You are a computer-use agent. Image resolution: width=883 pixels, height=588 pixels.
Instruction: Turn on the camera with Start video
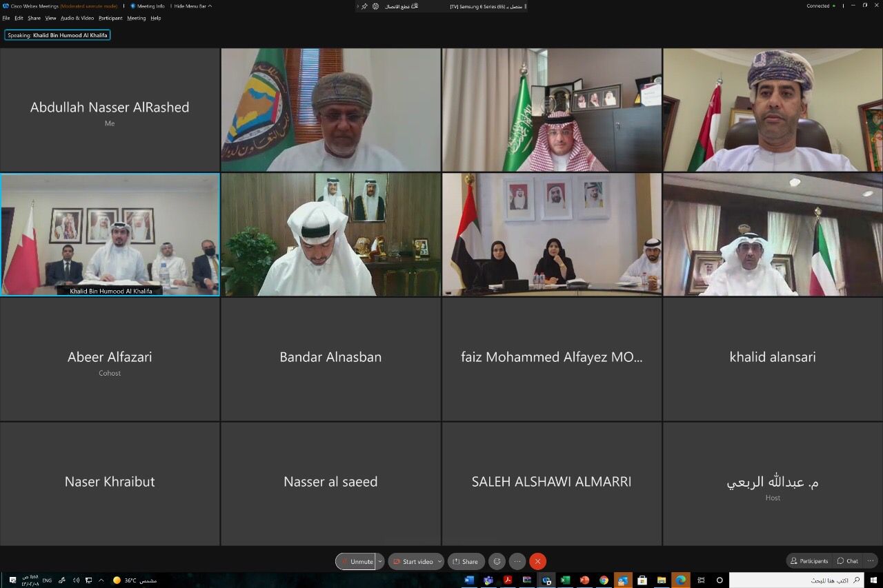pyautogui.click(x=413, y=561)
